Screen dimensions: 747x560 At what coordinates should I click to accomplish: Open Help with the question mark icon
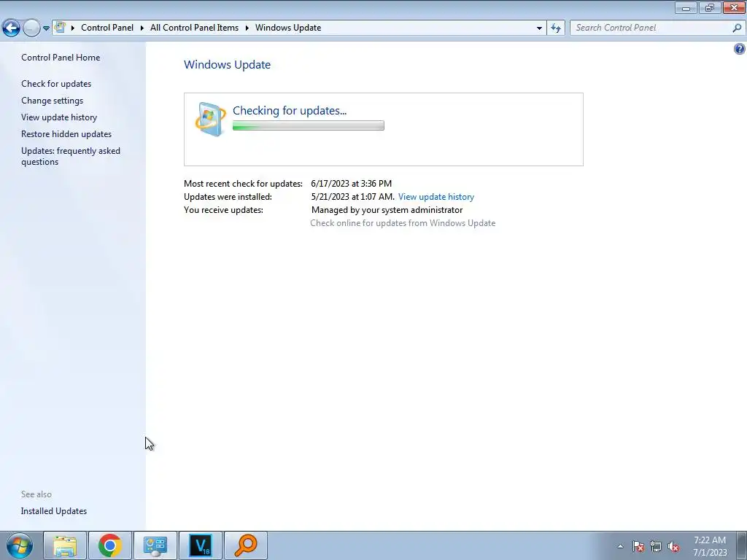click(x=740, y=49)
